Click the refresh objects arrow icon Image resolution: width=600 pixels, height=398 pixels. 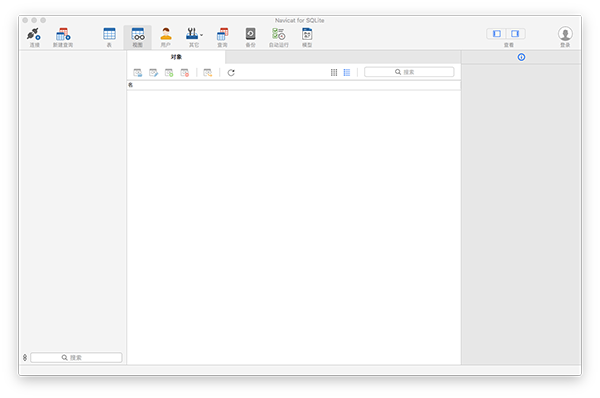click(x=231, y=72)
